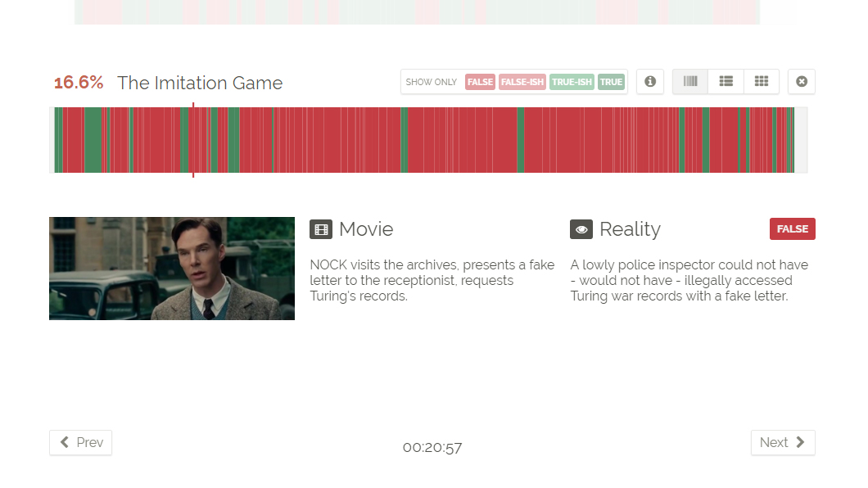
Task: Click the current red timeline marker
Action: [193, 140]
